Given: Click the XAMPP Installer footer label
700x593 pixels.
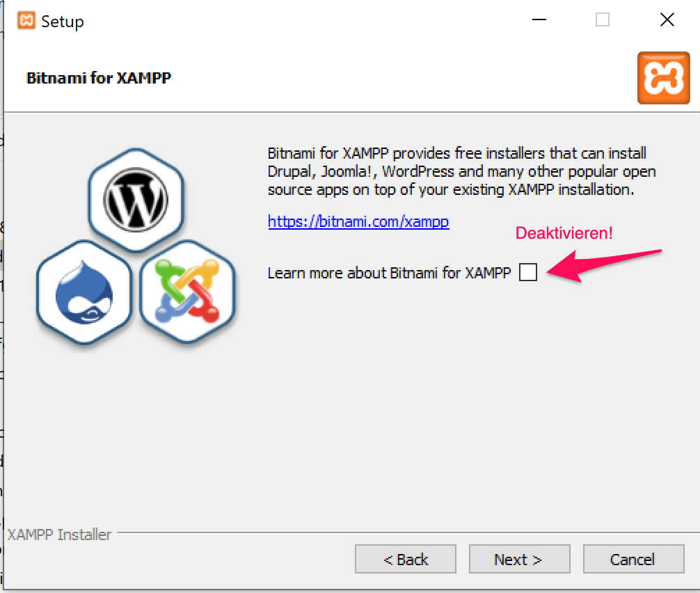Looking at the screenshot, I should click(59, 535).
